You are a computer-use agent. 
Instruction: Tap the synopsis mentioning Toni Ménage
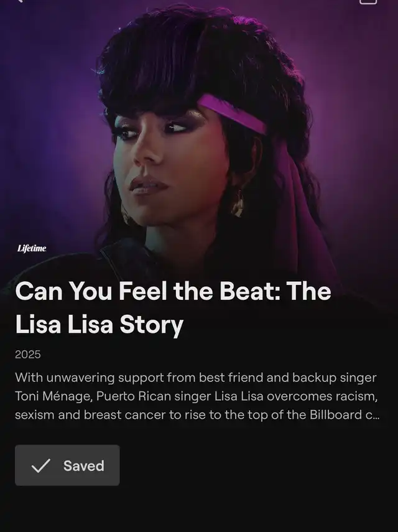pos(197,396)
